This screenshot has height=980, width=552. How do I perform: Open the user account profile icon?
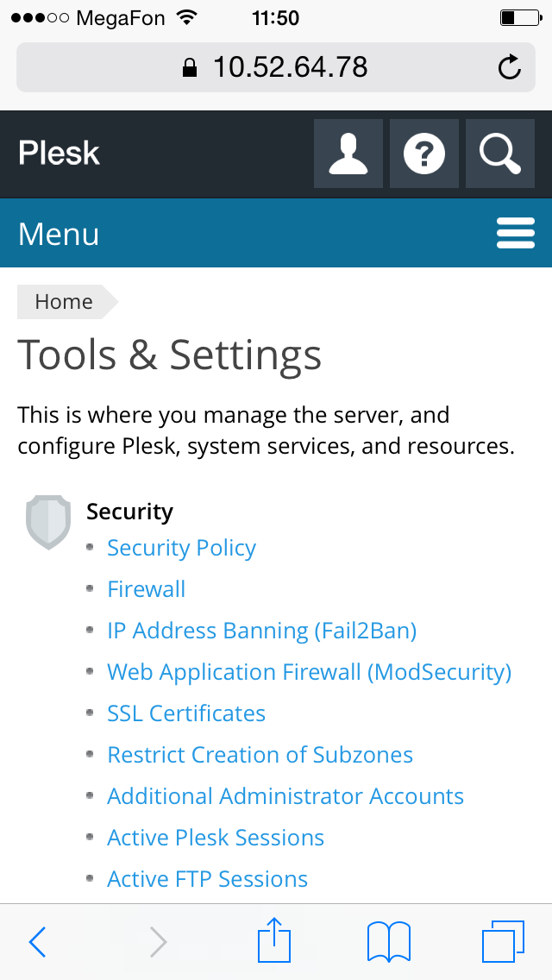(x=348, y=154)
